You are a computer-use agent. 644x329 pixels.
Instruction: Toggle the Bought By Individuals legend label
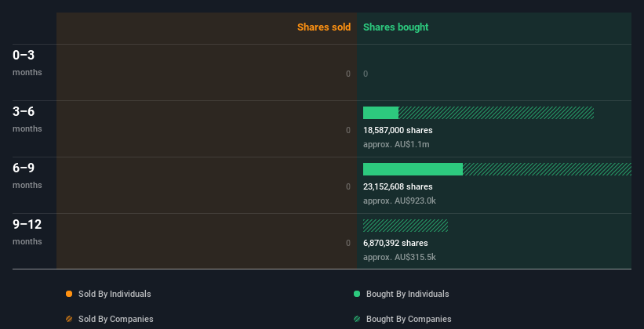407,294
